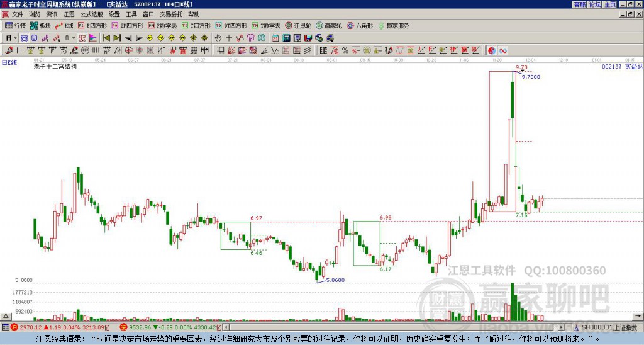Image resolution: width=644 pixels, height=345 pixels.
Task: Click the circled horizontal line tool
Action: pyautogui.click(x=85, y=50)
